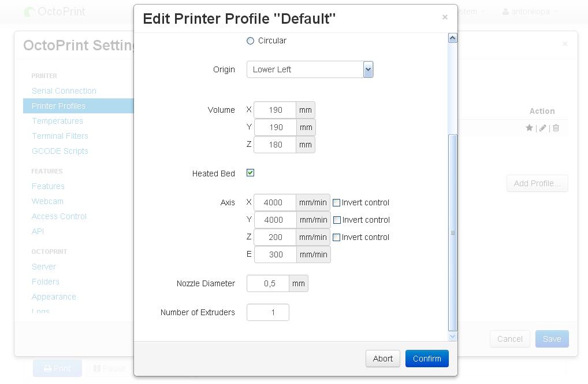The height and width of the screenshot is (384, 588).
Task: Open GCODE Scripts settings
Action: click(x=60, y=151)
